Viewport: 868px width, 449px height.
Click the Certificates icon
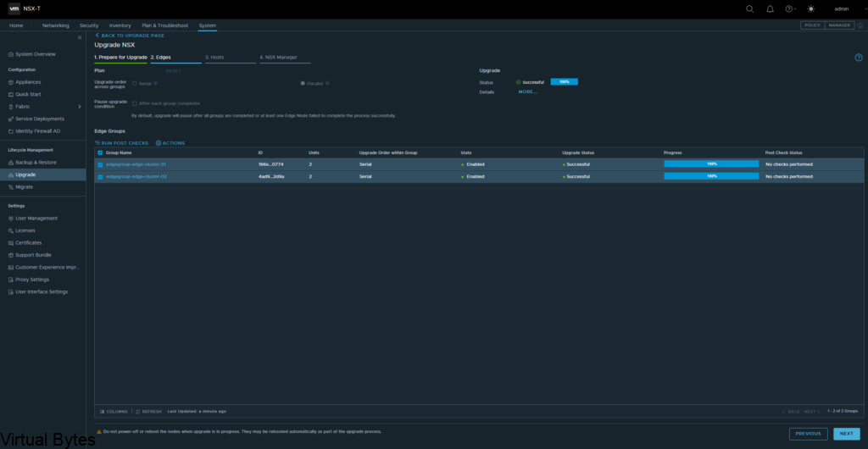tap(11, 243)
